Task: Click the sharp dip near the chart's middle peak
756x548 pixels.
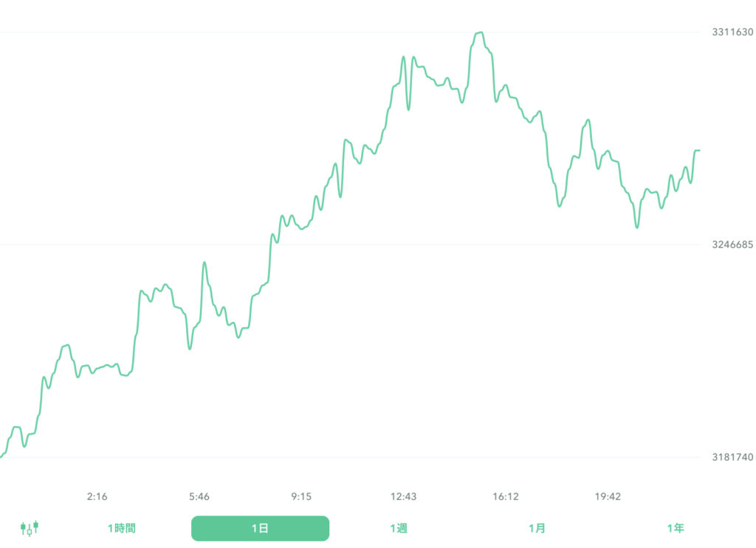Action: tap(408, 111)
